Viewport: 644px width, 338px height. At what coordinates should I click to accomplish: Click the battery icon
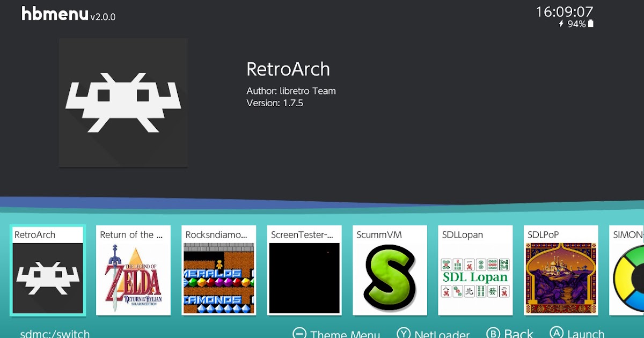pos(591,24)
